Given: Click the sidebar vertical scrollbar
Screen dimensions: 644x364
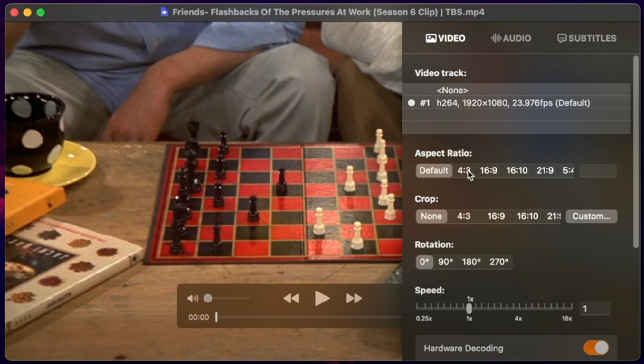Looking at the screenshot, I should point(636,151).
